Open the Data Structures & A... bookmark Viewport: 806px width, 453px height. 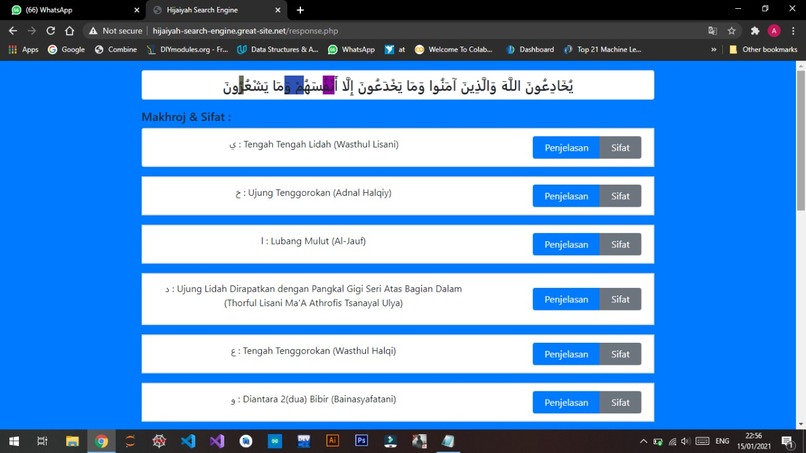[278, 49]
